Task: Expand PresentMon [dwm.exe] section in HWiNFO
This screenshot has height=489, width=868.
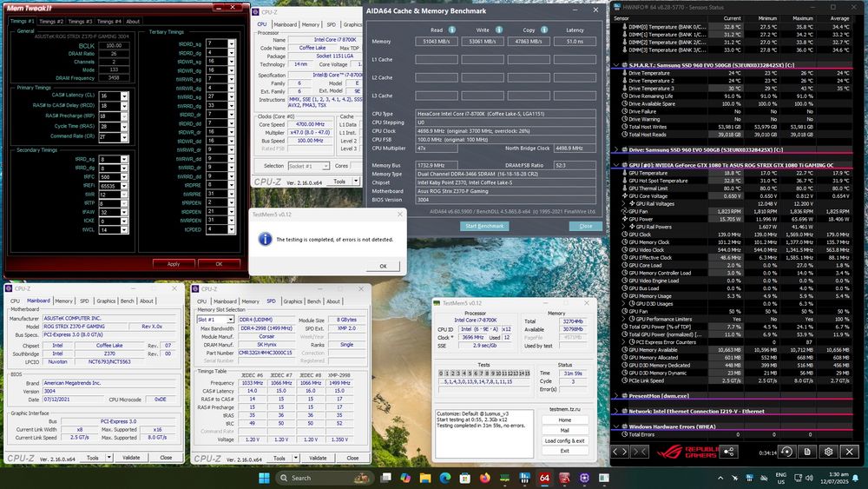Action: point(616,396)
